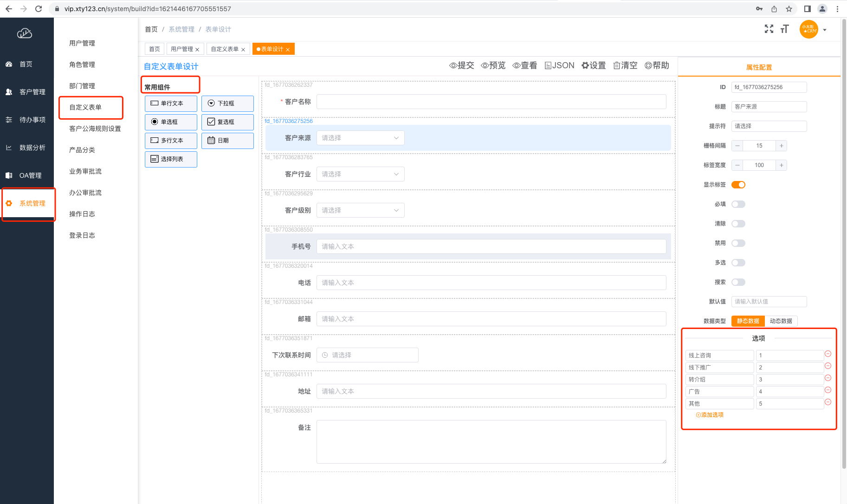Increase 栅格间隔 with the plus stepper
847x504 pixels.
click(x=782, y=146)
